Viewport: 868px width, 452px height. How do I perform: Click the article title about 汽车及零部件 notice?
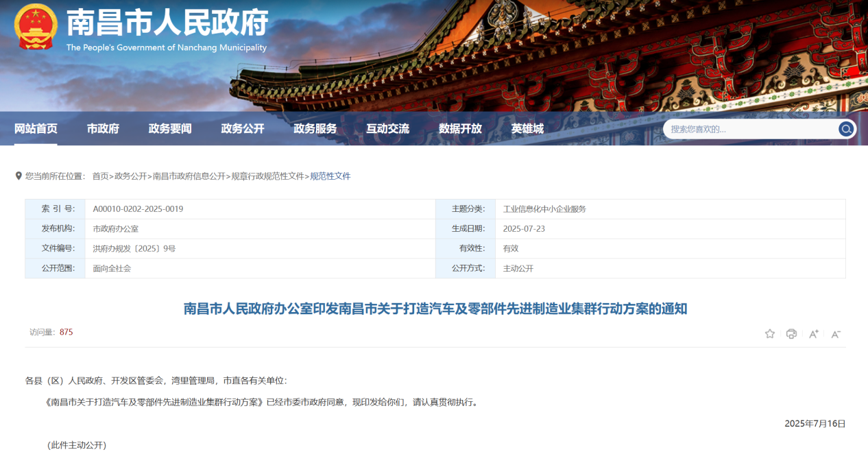(434, 309)
